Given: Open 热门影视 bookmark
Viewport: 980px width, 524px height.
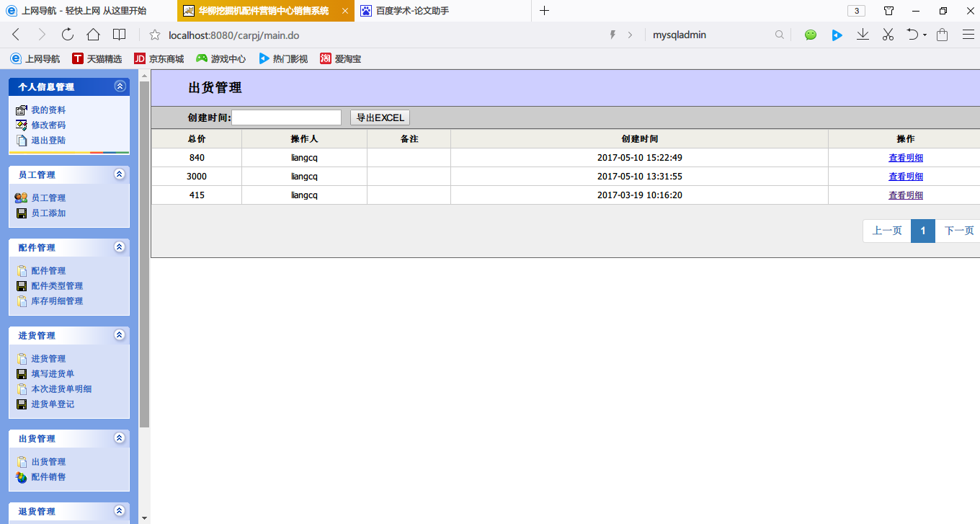Looking at the screenshot, I should click(x=283, y=59).
